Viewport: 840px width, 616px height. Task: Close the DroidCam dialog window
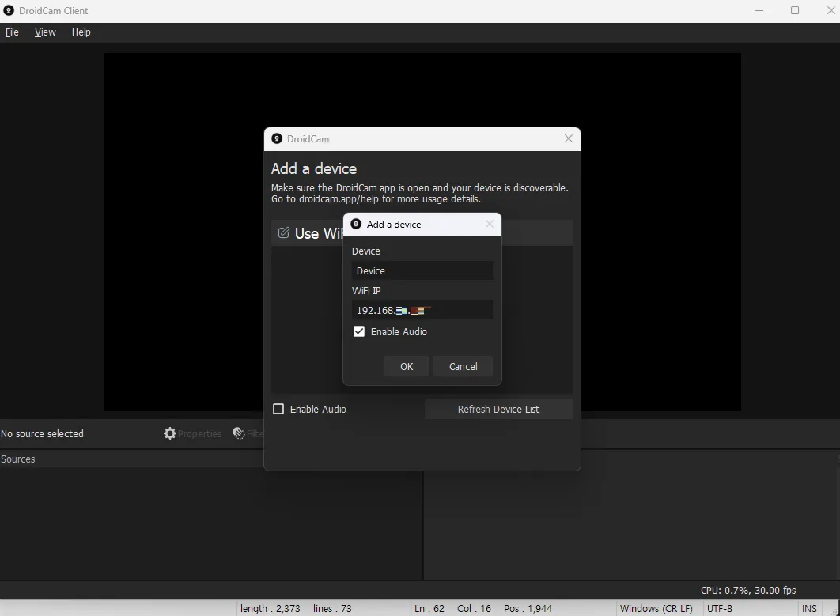(x=569, y=138)
